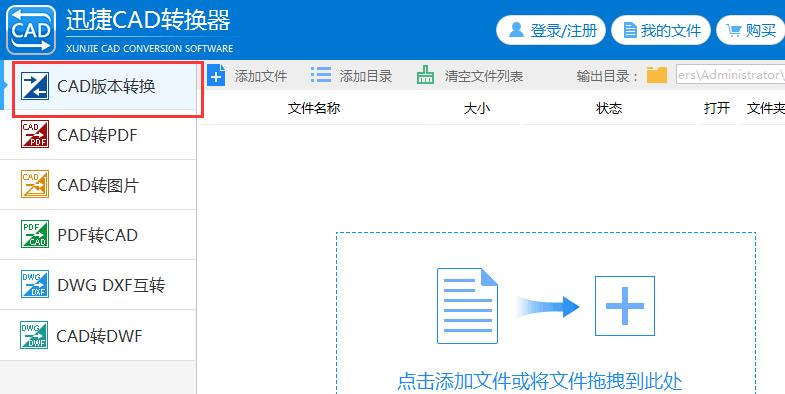
Task: Select the PDF转CAD sidebar icon
Action: (x=35, y=234)
